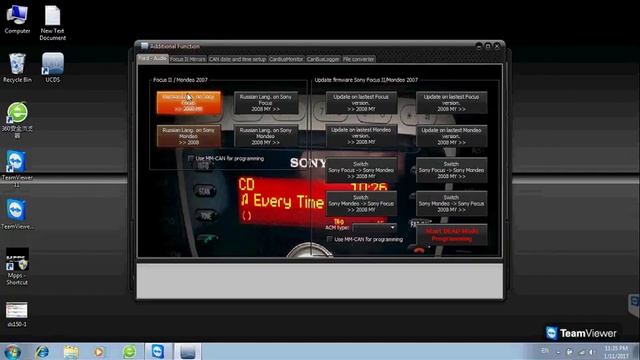Click Switch Sony Focus -> Sony Mondeo >> 2008 MY
The width and height of the screenshot is (640, 360).
361,170
